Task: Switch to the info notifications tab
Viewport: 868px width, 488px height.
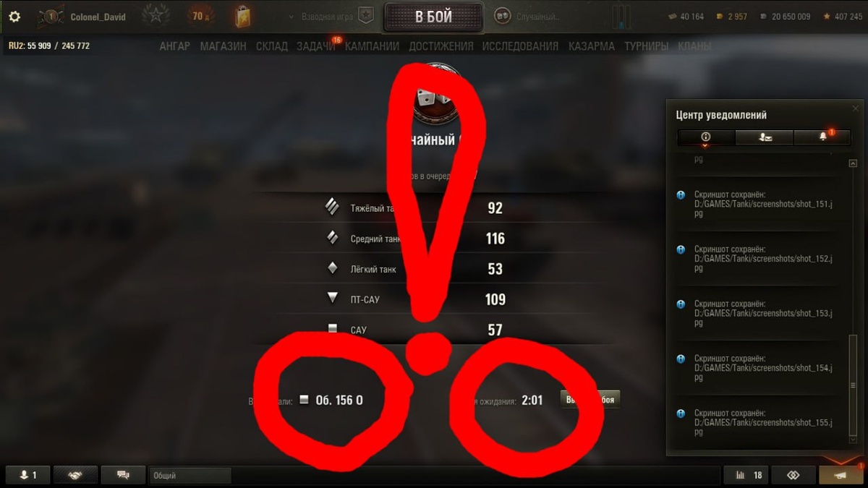Action: click(706, 137)
